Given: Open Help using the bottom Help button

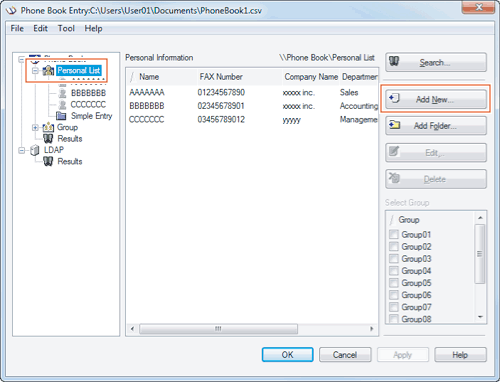Looking at the screenshot, I should pyautogui.click(x=460, y=355).
